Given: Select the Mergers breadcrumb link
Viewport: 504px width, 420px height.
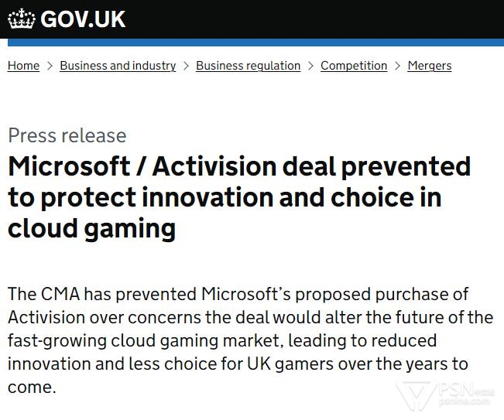Looking at the screenshot, I should (x=430, y=66).
